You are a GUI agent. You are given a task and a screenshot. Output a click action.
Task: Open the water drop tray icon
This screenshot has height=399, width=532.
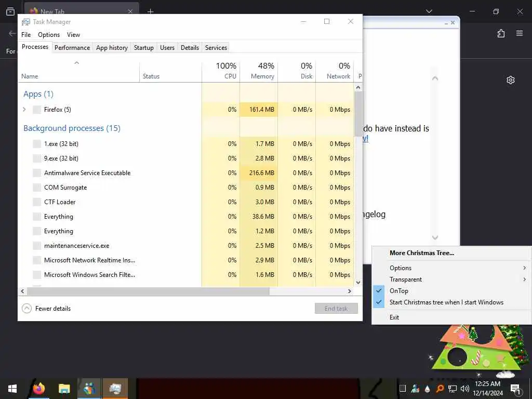point(428,389)
